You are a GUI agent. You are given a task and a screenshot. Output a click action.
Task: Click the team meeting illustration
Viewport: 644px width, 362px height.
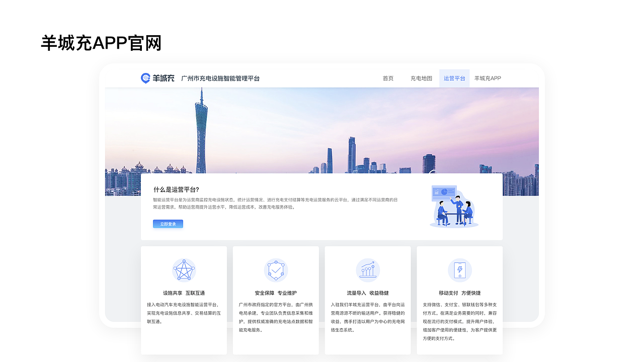[x=454, y=206]
